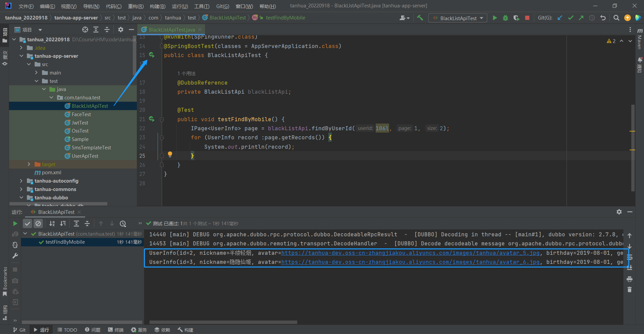This screenshot has width=644, height=334.
Task: Click Select Opened File target icon in project panel
Action: point(85,30)
